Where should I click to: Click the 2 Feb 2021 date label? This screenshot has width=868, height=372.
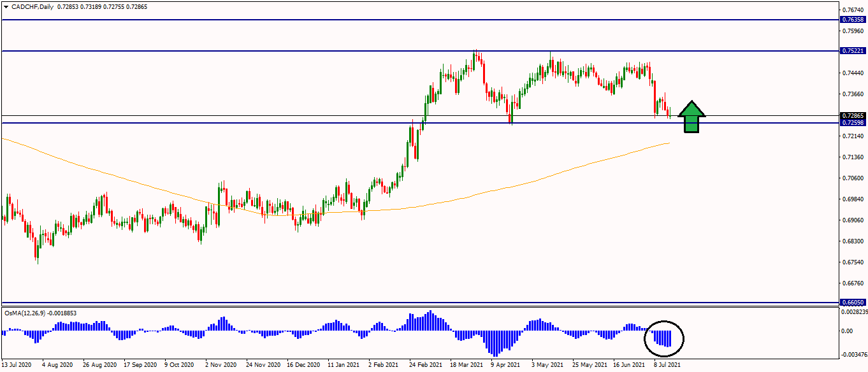[x=383, y=366]
